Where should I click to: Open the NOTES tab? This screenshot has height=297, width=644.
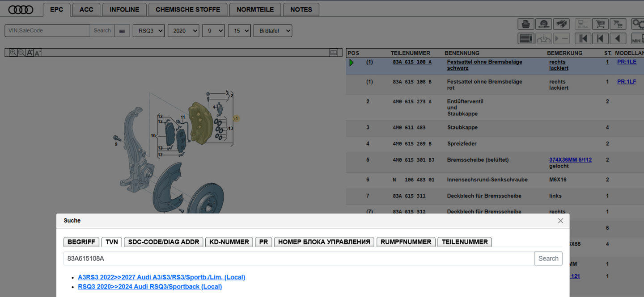tap(301, 9)
